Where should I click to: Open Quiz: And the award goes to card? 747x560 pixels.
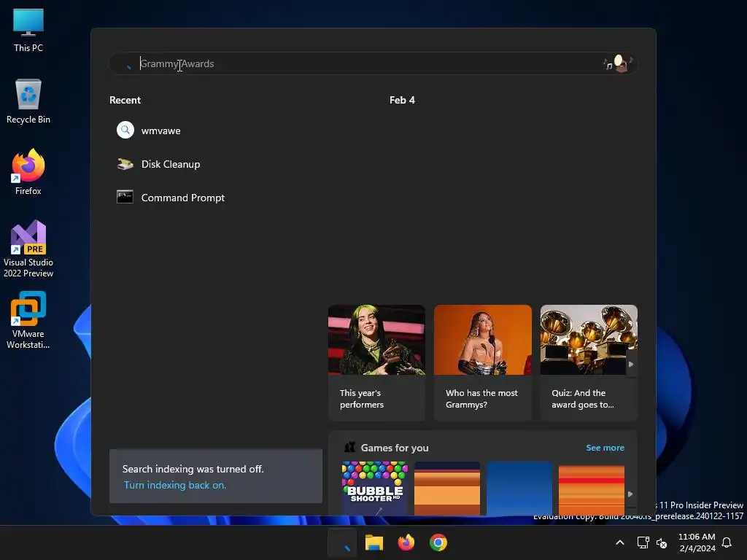coord(589,363)
